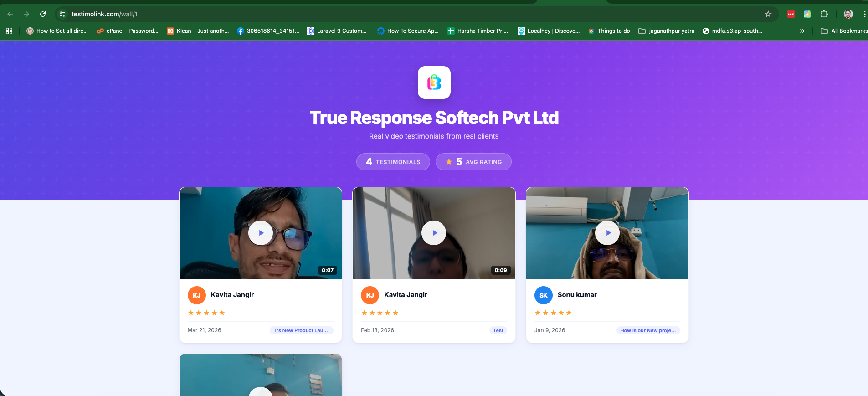Image resolution: width=868 pixels, height=396 pixels.
Task: Reload the testimolink page
Action: pos(43,14)
